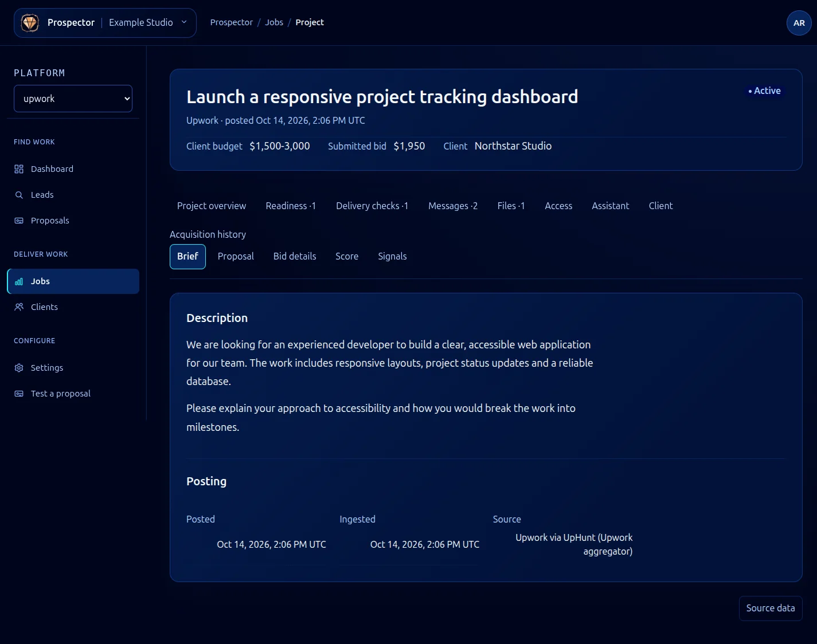This screenshot has width=817, height=644.
Task: View the Score tab
Action: tap(347, 257)
